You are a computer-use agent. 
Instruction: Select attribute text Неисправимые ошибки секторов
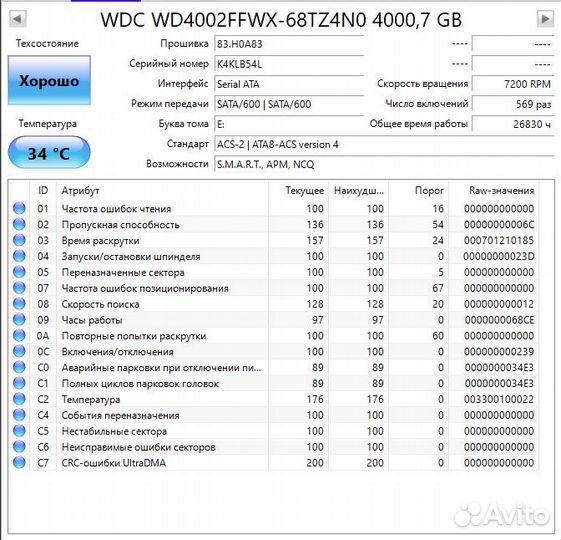138,447
